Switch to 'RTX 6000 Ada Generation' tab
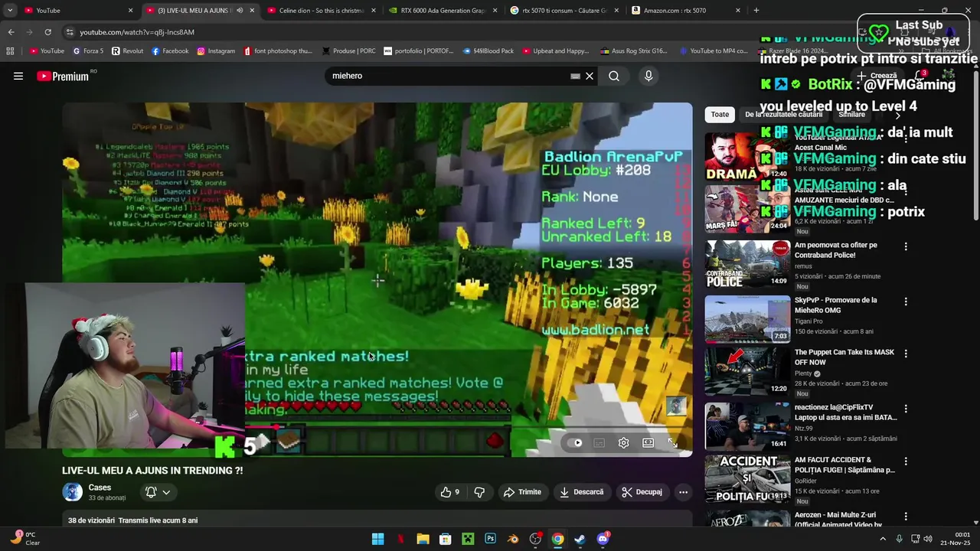The width and height of the screenshot is (980, 551). pos(443,10)
